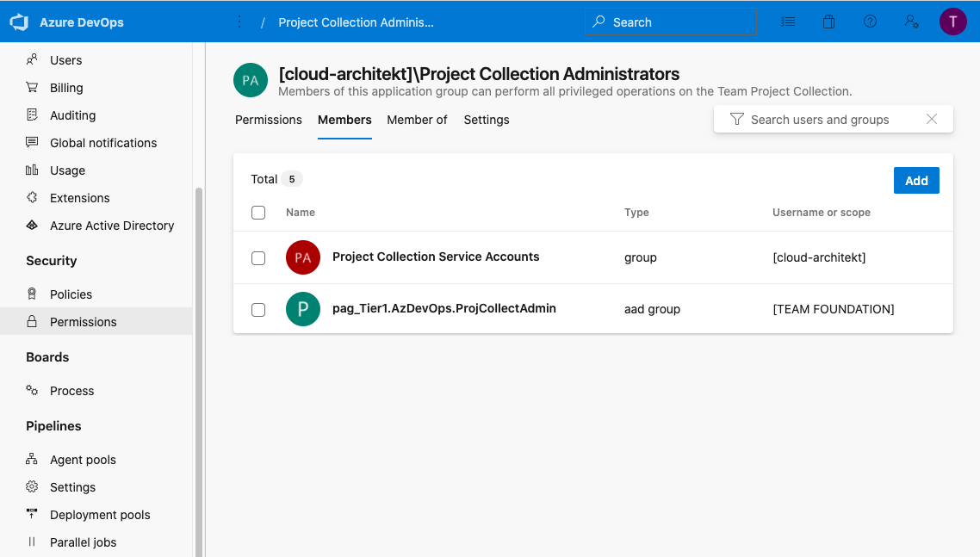Select Permissions in the sidebar
The width and height of the screenshot is (980, 557).
coord(96,321)
